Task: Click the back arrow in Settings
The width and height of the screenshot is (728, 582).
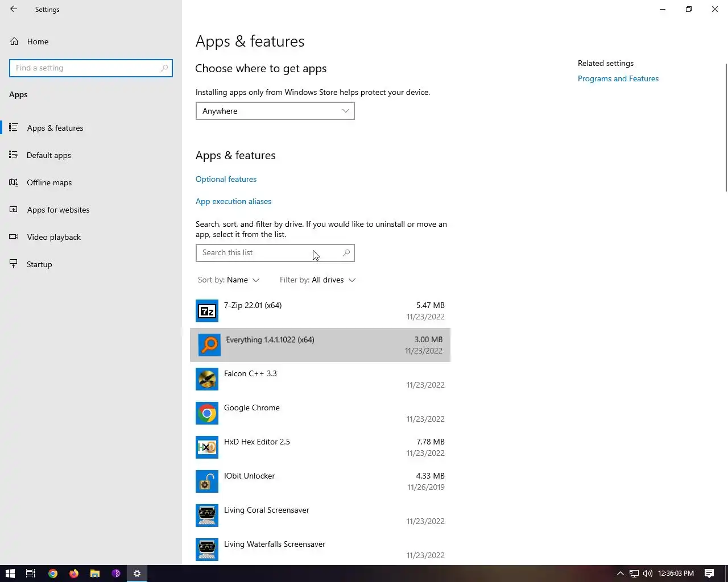Action: pyautogui.click(x=14, y=9)
